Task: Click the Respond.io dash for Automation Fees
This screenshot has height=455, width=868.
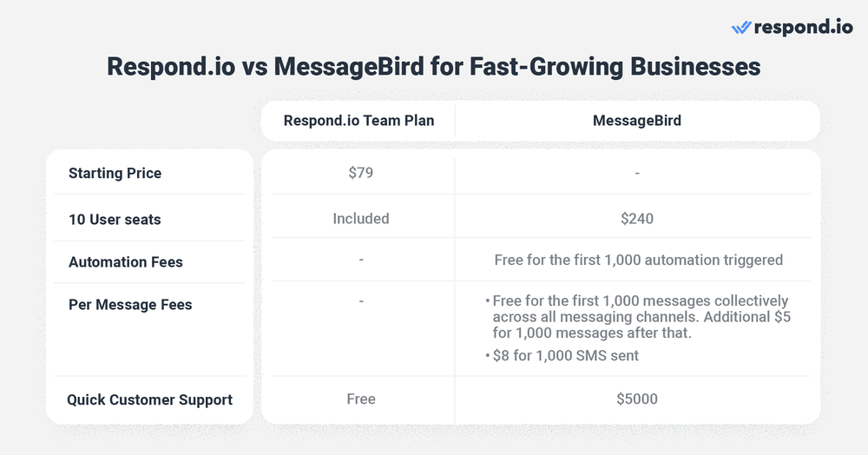Action: tap(360, 260)
